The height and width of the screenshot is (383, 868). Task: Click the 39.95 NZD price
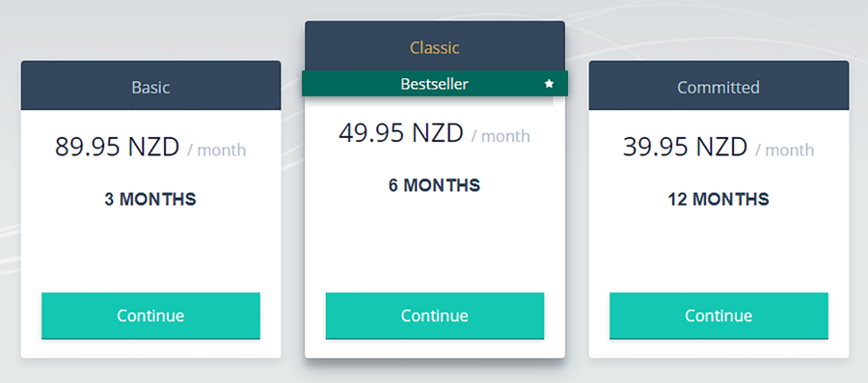686,148
